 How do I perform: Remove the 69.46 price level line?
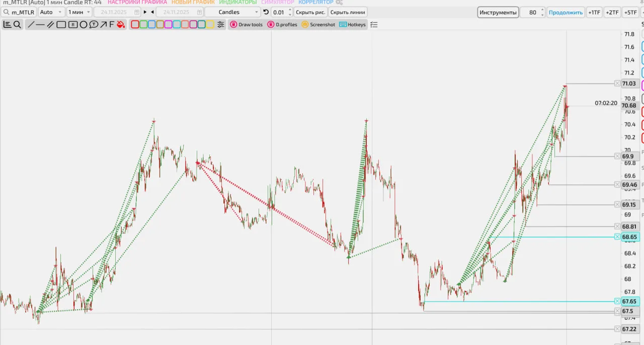click(617, 184)
